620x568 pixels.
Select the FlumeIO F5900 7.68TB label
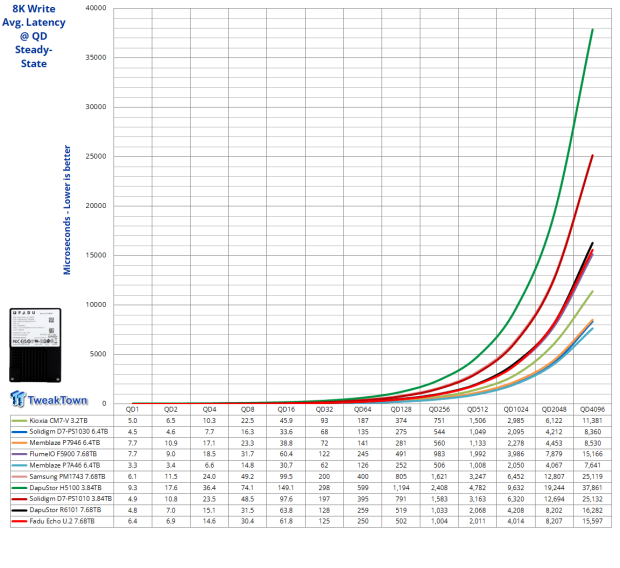[63, 454]
